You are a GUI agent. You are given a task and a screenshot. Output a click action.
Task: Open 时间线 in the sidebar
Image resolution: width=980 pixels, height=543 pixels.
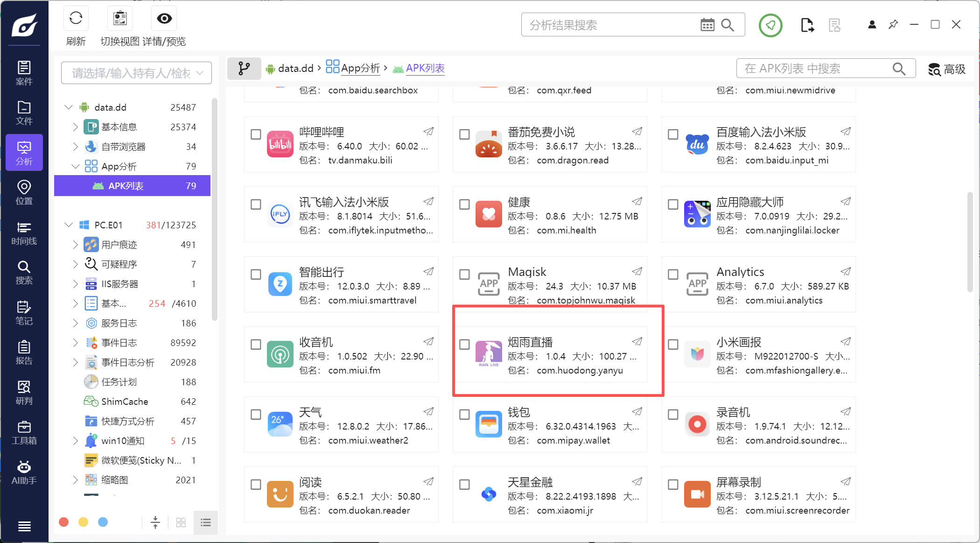(24, 233)
